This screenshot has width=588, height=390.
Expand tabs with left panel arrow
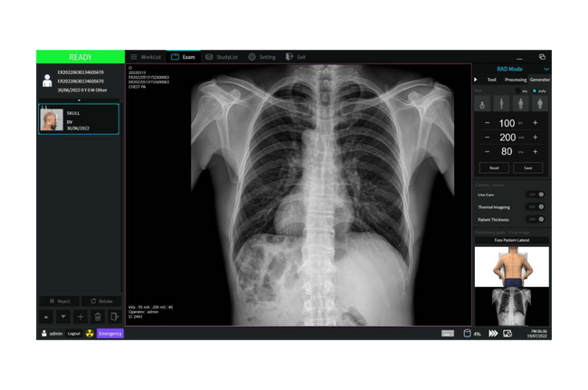point(477,80)
